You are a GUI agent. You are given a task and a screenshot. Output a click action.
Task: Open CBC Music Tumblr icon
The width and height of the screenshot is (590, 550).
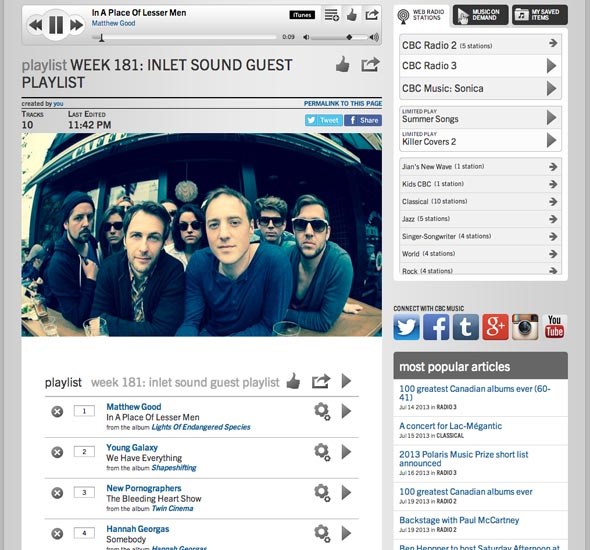(466, 327)
